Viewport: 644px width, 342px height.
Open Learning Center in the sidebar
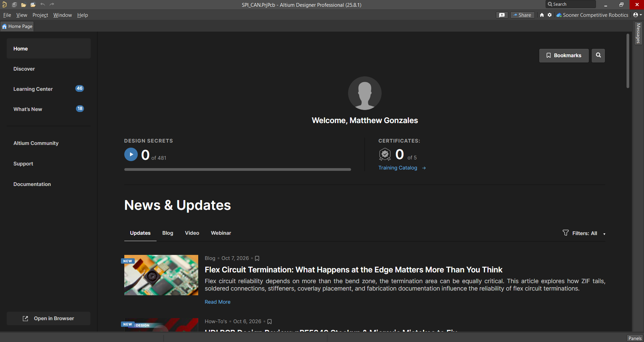pyautogui.click(x=49, y=89)
